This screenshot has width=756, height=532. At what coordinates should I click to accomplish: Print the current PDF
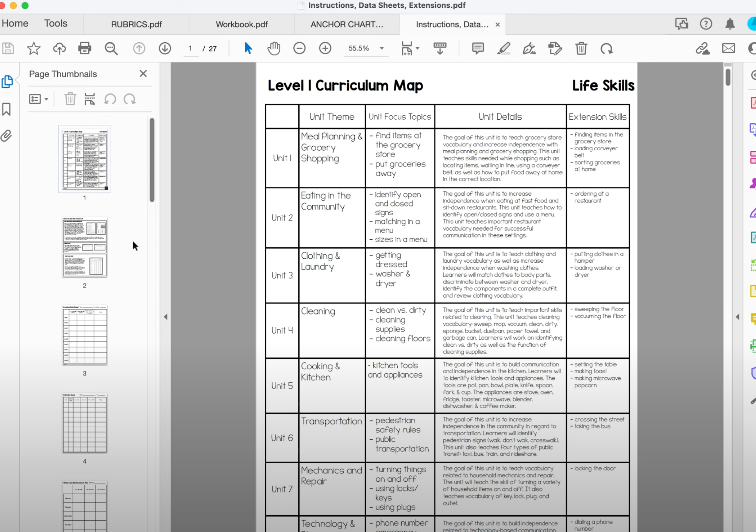pos(85,48)
